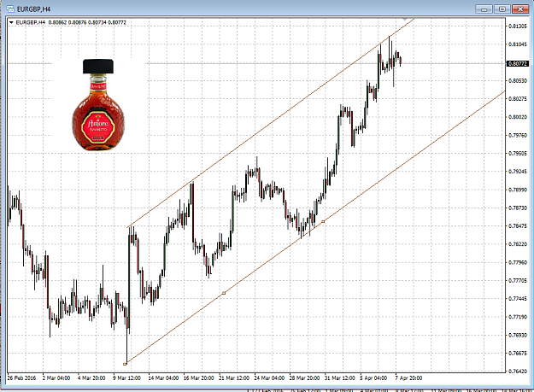Click the 0.79505 price axis label

[x=517, y=154]
